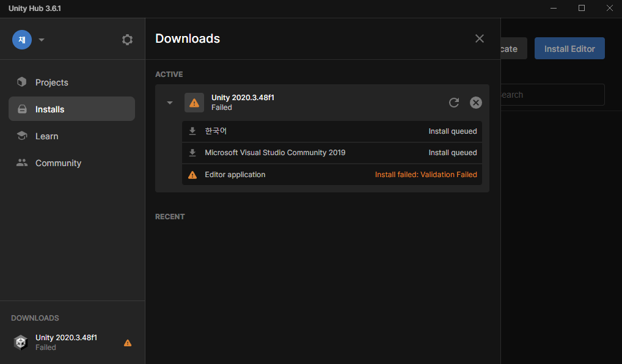
Task: Open the Projects section
Action: coord(71,82)
